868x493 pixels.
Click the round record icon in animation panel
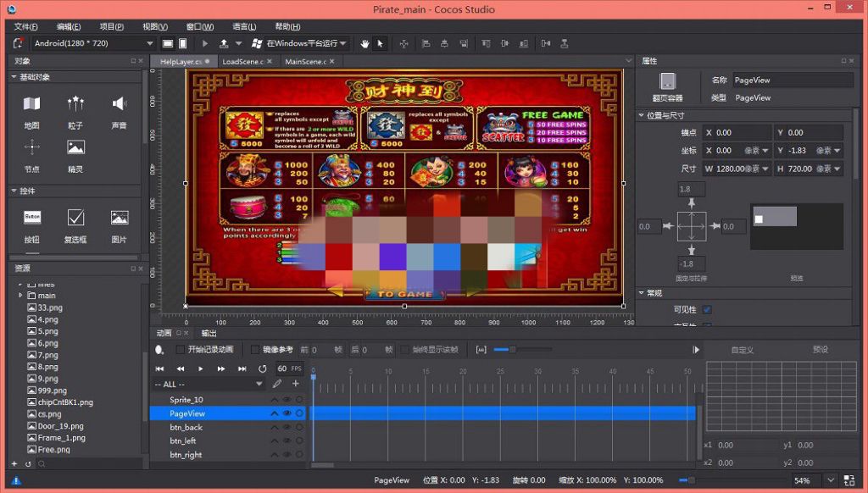tap(159, 350)
